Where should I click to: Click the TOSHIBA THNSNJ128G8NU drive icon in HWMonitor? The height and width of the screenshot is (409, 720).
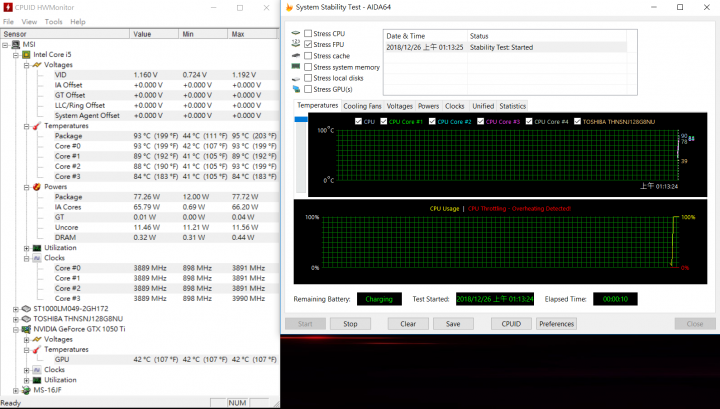(x=26, y=319)
